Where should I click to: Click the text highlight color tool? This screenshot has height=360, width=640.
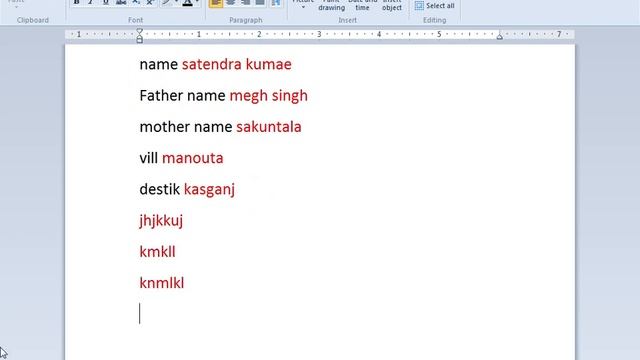(x=166, y=2)
